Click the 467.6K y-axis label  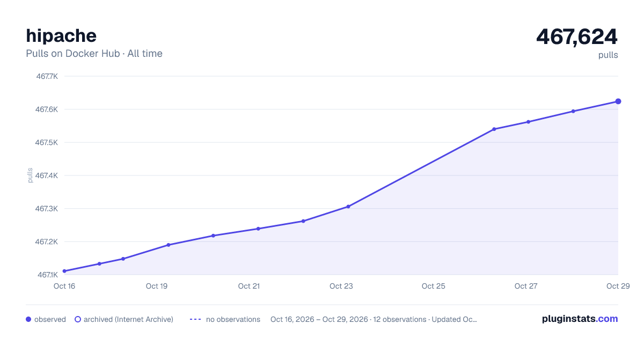[47, 109]
